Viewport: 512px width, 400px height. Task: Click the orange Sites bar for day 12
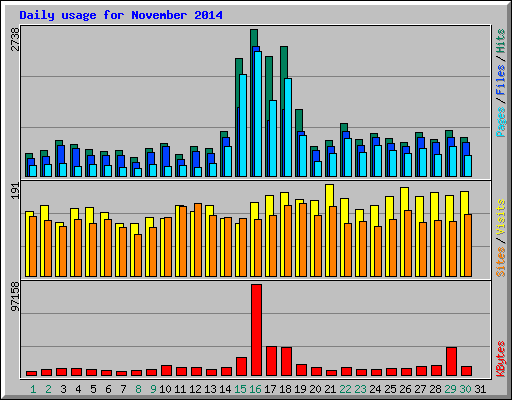point(198,240)
